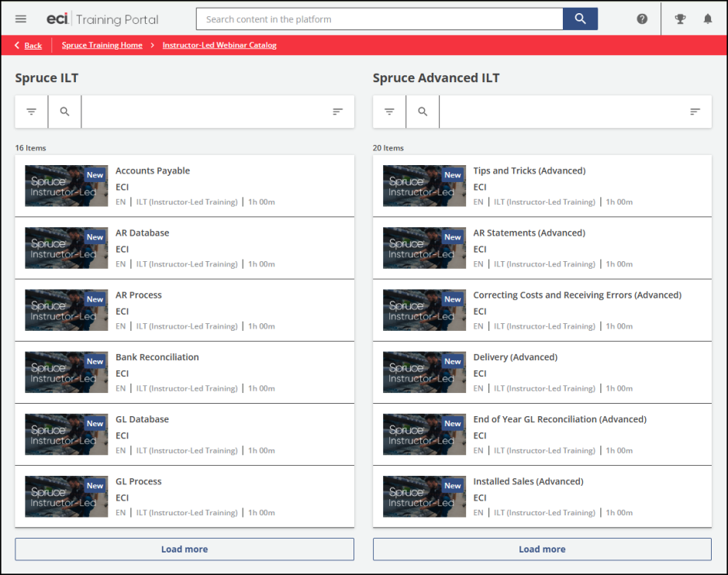Click the magnifier search button in header
This screenshot has height=575, width=728.
pyautogui.click(x=580, y=19)
